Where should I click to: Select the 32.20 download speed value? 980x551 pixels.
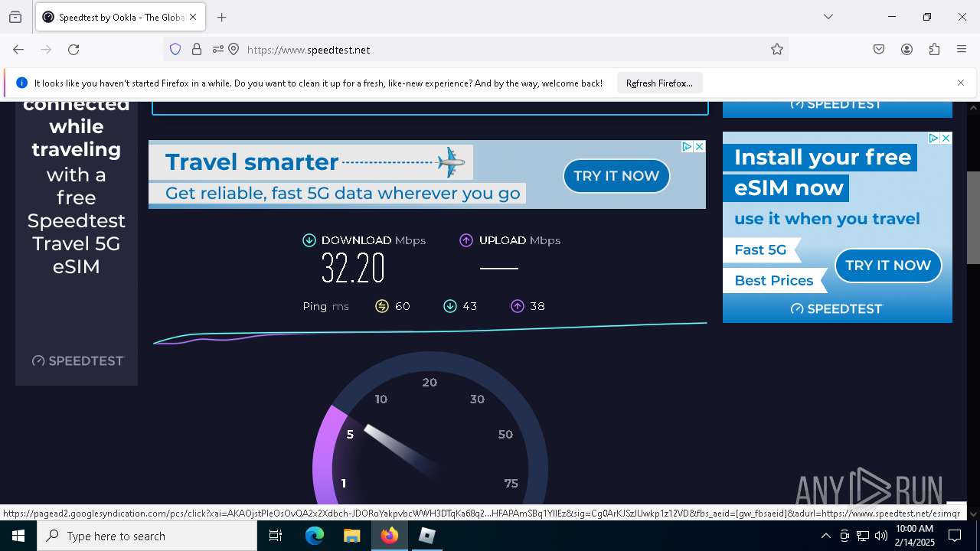tap(353, 268)
